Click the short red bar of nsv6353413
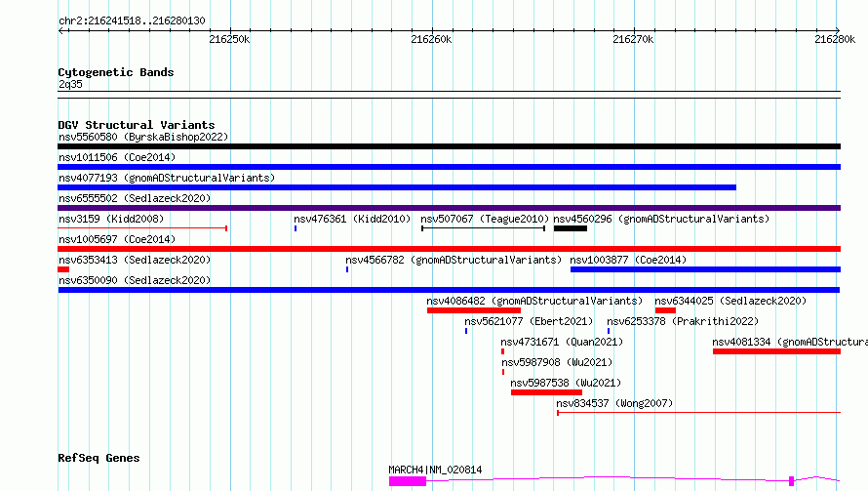Screen dimensions: 868x491 click(63, 269)
